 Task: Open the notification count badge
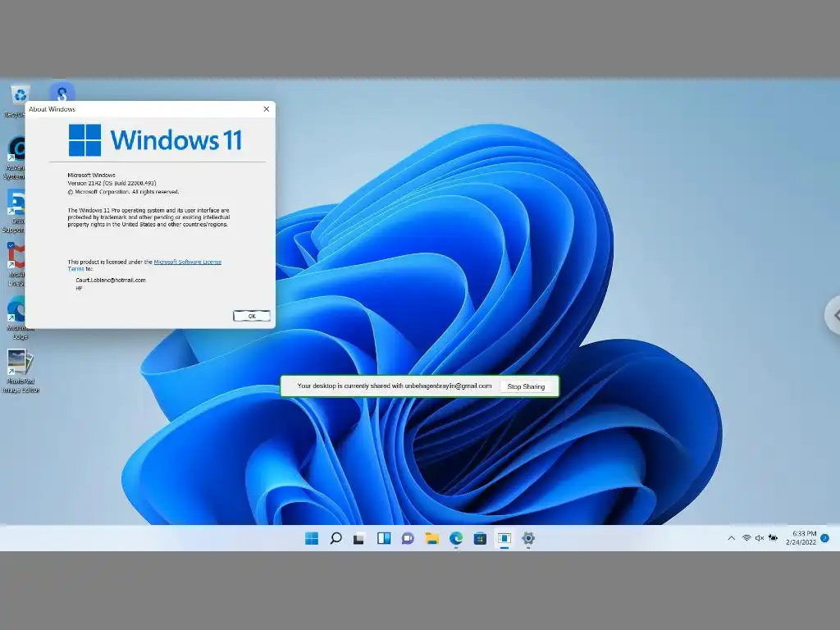tap(825, 538)
